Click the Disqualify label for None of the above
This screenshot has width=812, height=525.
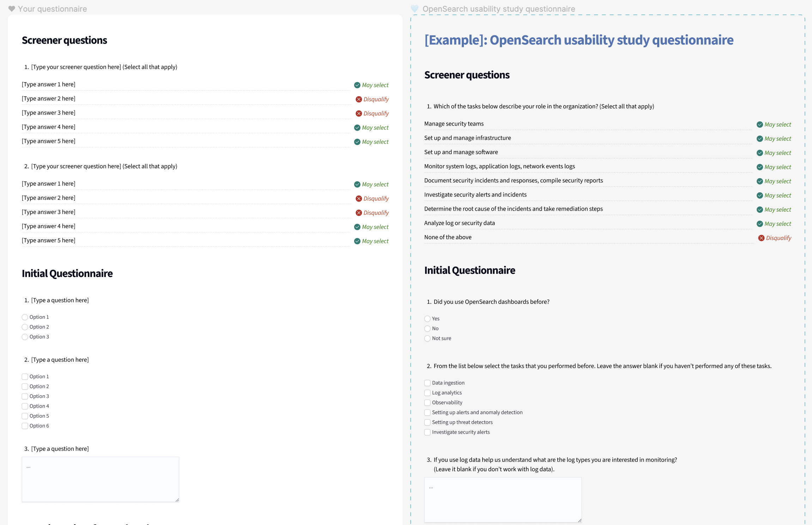point(778,238)
